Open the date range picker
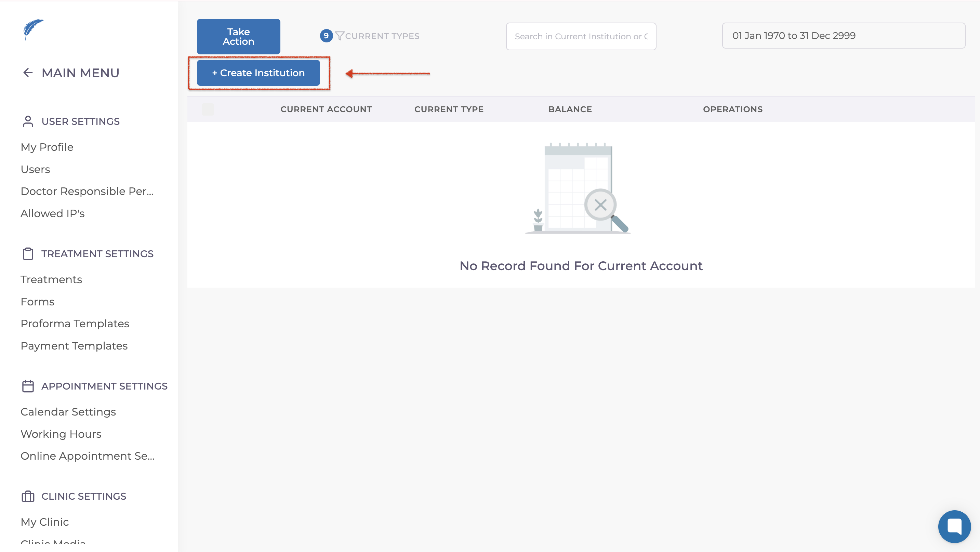 (843, 36)
